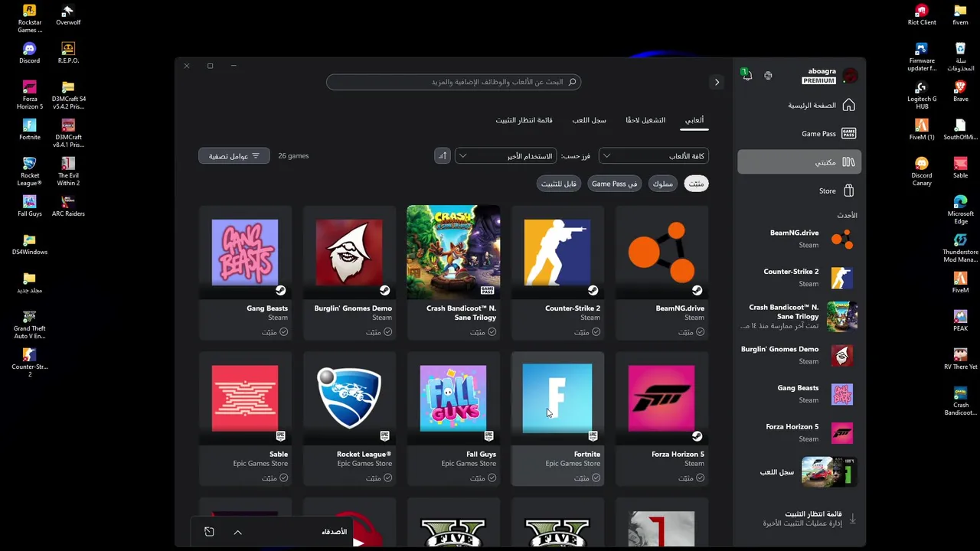The height and width of the screenshot is (551, 980).
Task: Toggle the مملوك filter chip
Action: [662, 184]
